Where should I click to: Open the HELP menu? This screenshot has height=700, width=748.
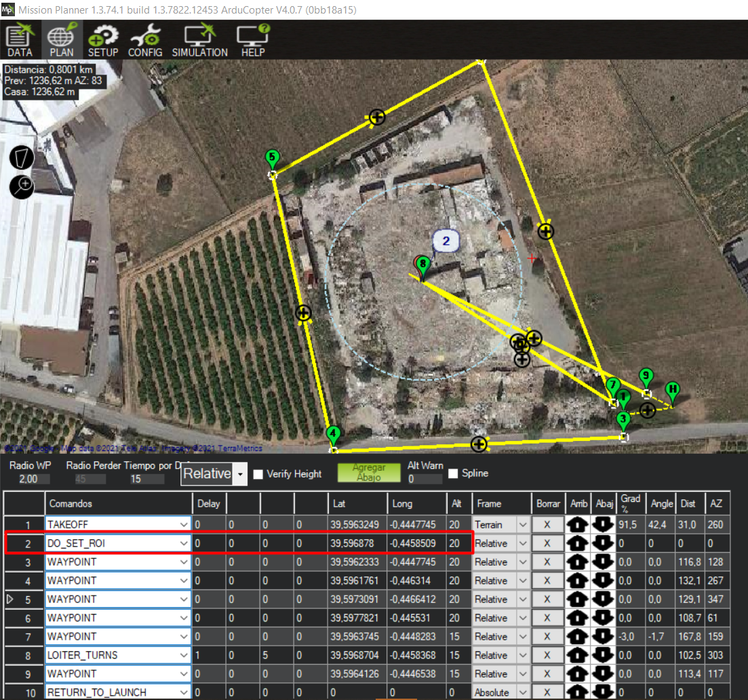253,40
